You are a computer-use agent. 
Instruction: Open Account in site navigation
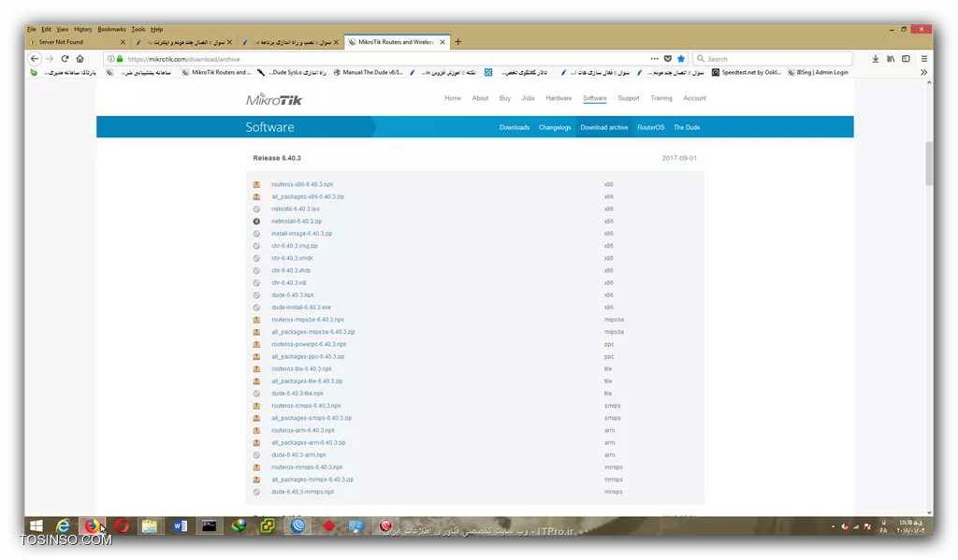point(694,98)
